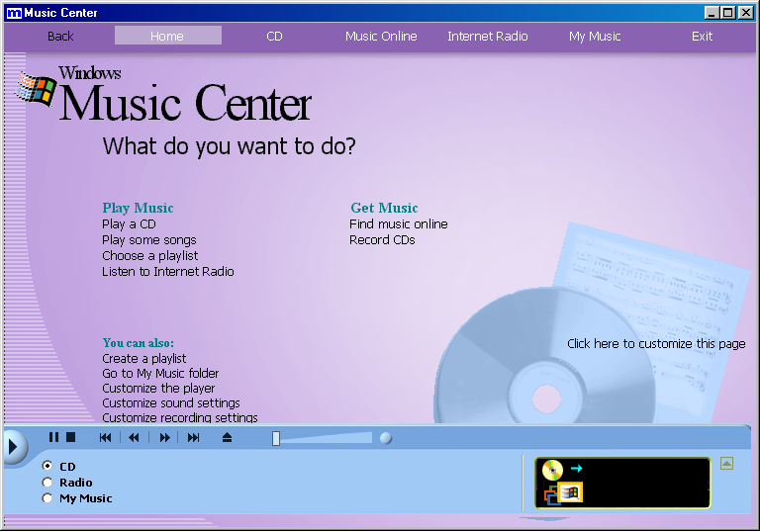This screenshot has width=760, height=532.
Task: Click the round ball beside the volume slider
Action: click(x=386, y=438)
